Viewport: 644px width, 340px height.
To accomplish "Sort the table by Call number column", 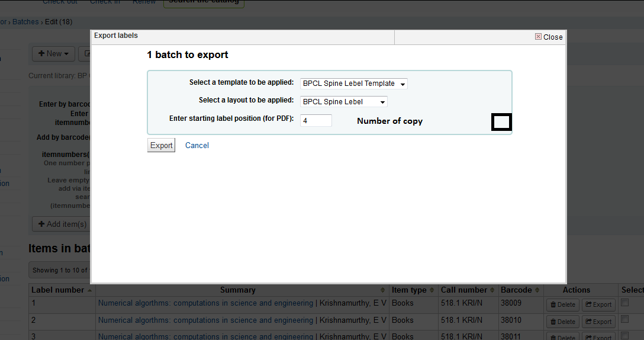I will click(x=468, y=290).
